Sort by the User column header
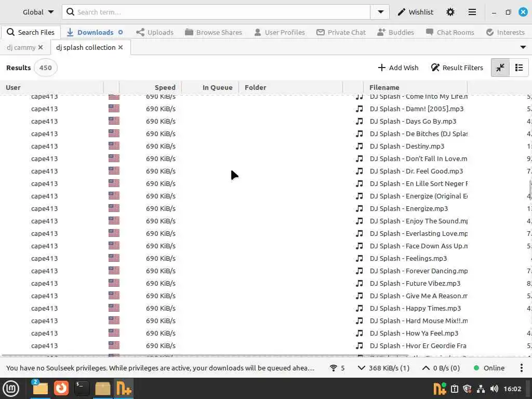The height and width of the screenshot is (399, 532). click(52, 87)
